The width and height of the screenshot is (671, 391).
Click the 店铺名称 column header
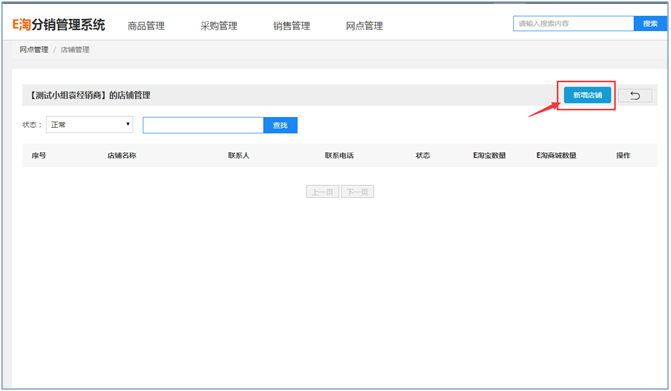click(x=122, y=155)
